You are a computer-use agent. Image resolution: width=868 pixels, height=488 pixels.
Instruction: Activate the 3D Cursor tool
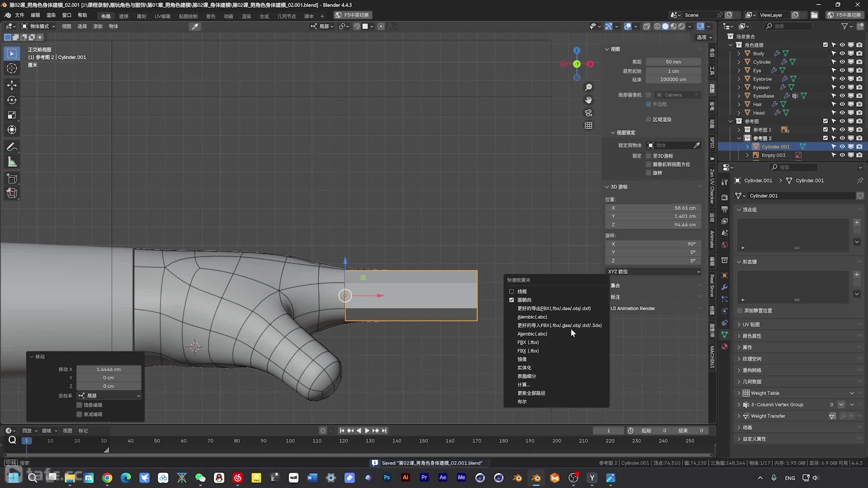click(12, 68)
